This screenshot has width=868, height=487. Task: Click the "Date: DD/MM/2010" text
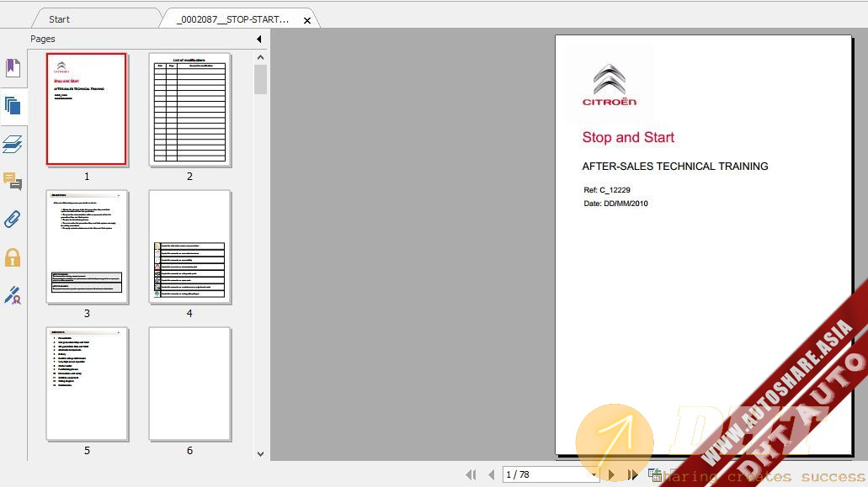(615, 204)
